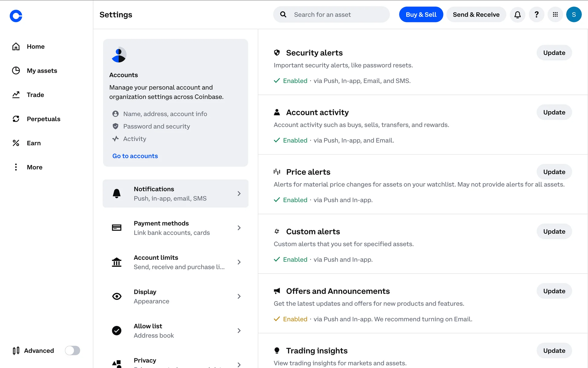Open the Perpetuals sidebar item
The width and height of the screenshot is (588, 368).
(43, 119)
